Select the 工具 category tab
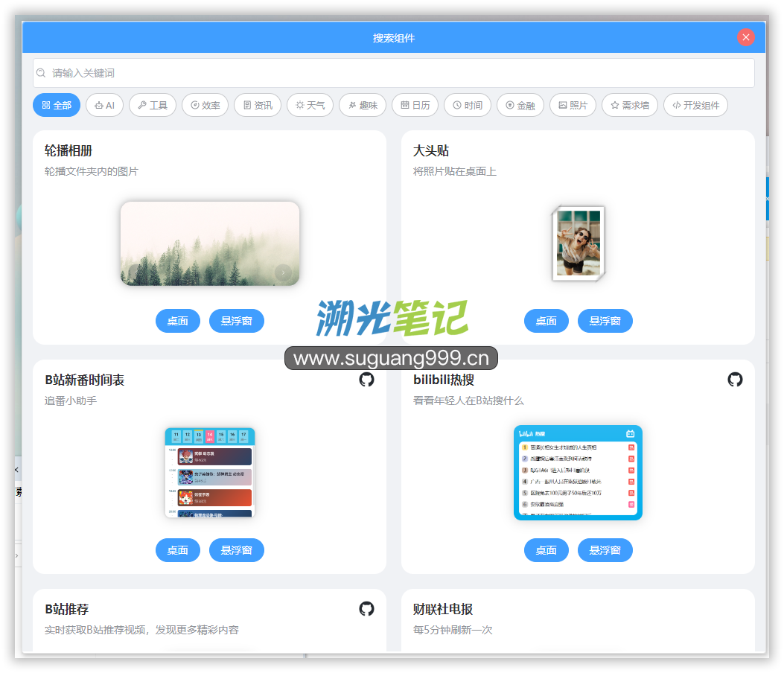This screenshot has width=784, height=673. click(153, 105)
